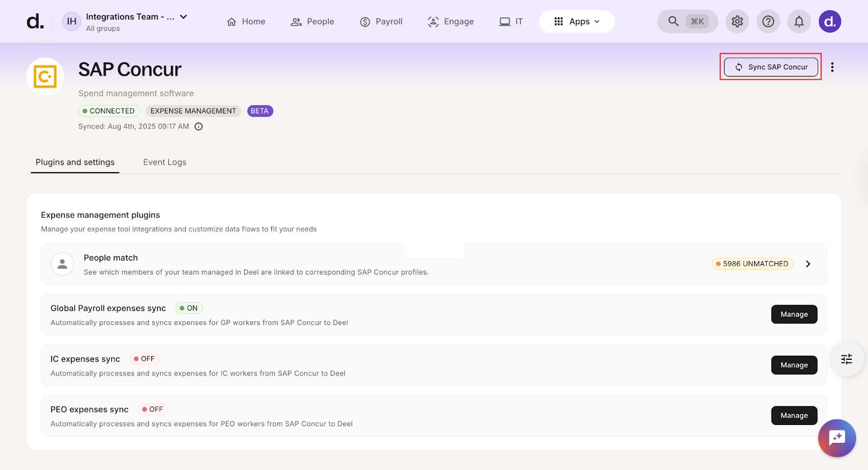868x470 pixels.
Task: Switch to the Event Logs tab
Action: pos(164,162)
